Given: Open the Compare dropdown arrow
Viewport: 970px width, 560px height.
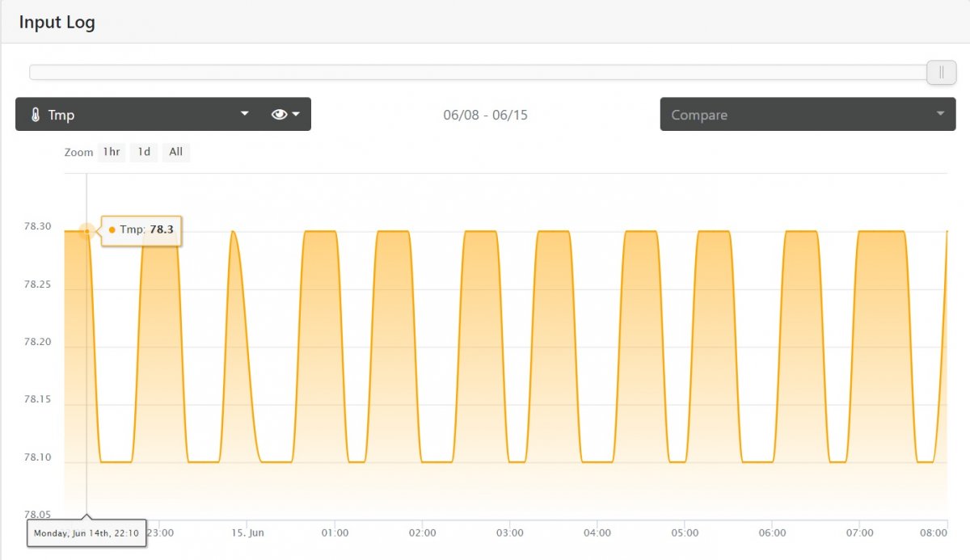Looking at the screenshot, I should point(940,114).
